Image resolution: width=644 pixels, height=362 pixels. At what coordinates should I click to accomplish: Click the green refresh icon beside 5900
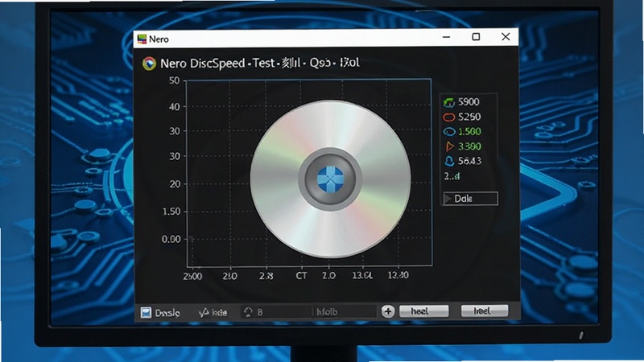(449, 102)
